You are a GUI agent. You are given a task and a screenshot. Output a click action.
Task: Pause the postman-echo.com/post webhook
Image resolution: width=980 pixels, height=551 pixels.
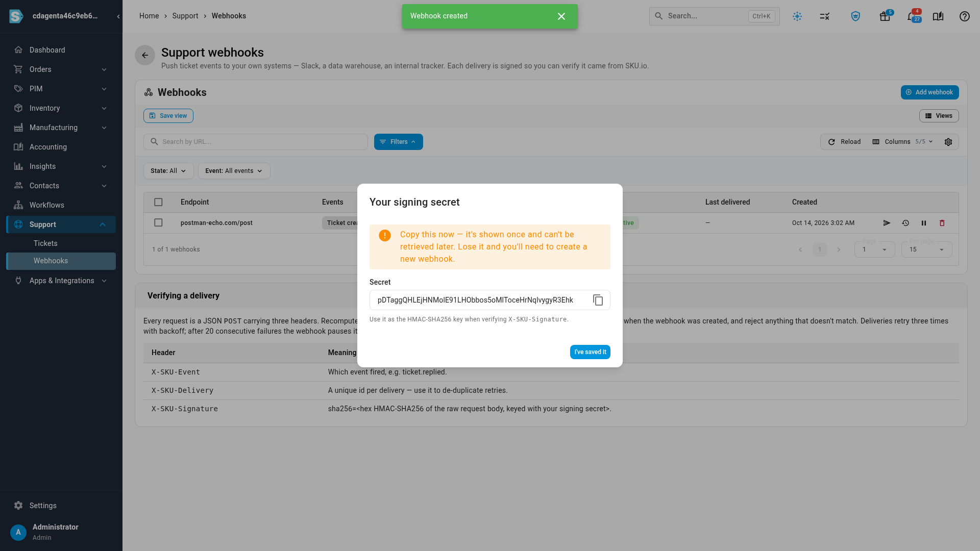pos(924,223)
